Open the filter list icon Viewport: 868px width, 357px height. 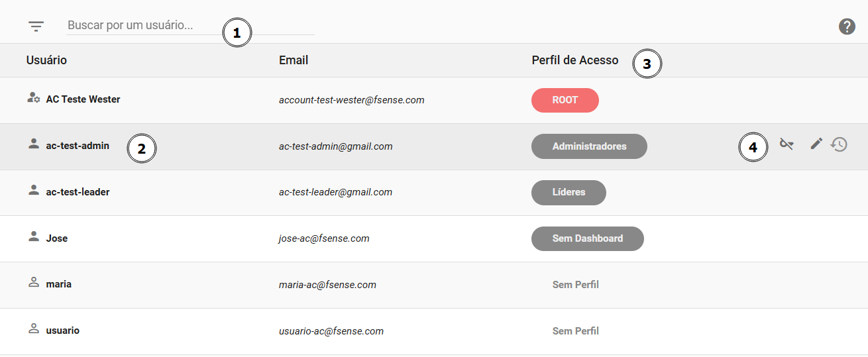36,26
